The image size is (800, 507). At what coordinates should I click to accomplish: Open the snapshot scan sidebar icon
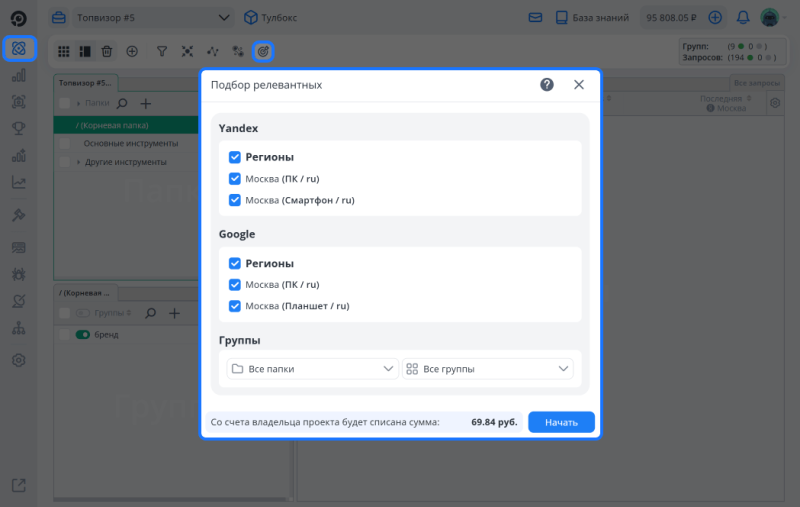[19, 102]
